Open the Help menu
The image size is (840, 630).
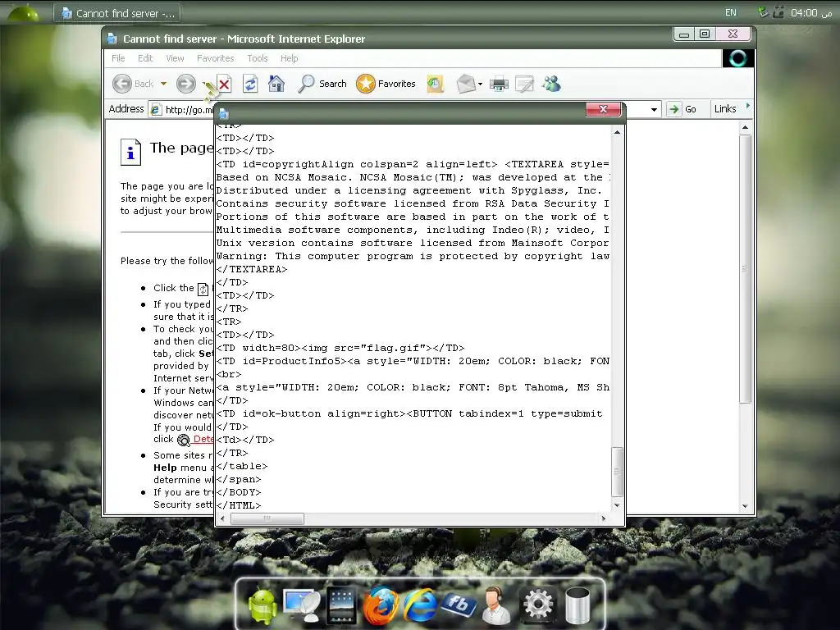(290, 58)
